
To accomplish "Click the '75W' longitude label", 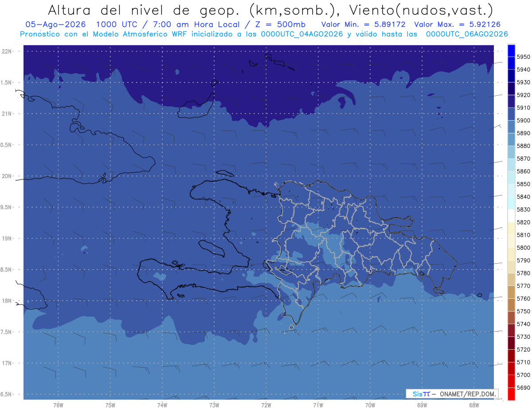I will tap(110, 405).
